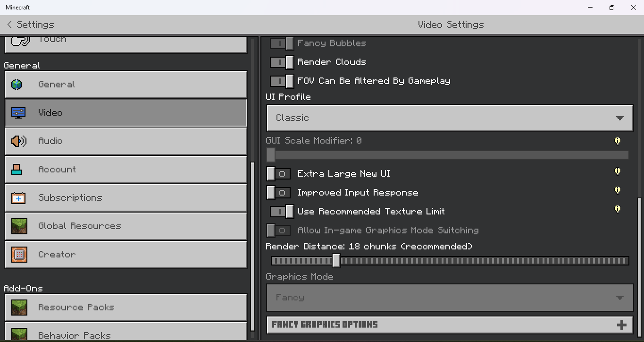The height and width of the screenshot is (342, 644).
Task: Click the Account character icon
Action: point(17,170)
